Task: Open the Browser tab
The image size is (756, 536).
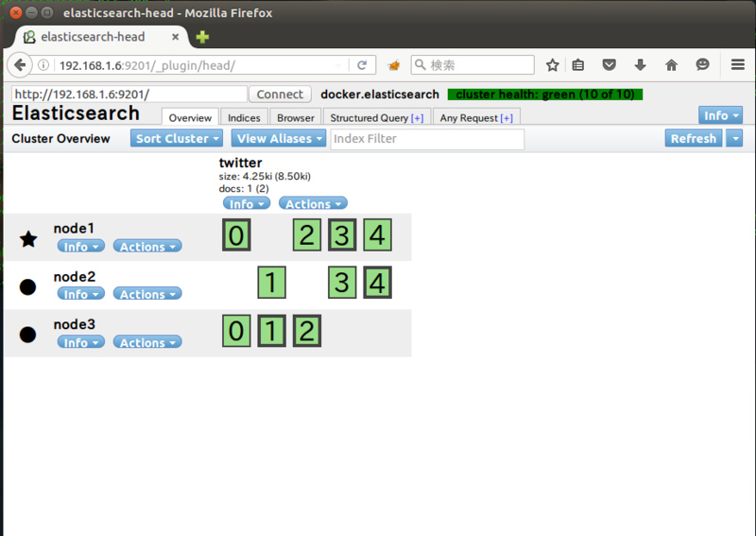Action: (x=296, y=118)
